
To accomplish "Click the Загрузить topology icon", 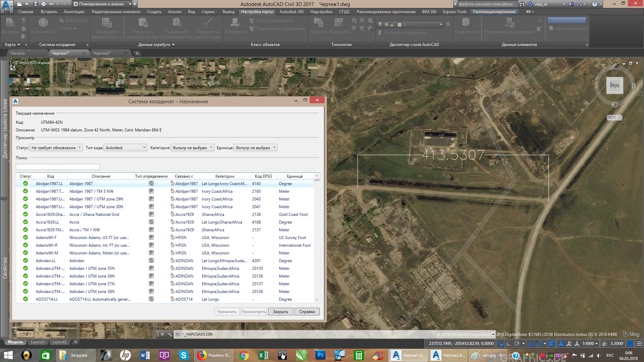I will [x=318, y=23].
